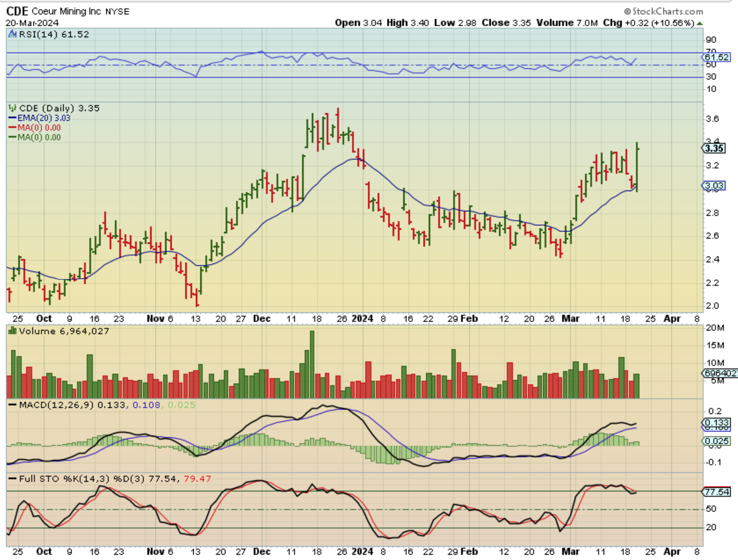The width and height of the screenshot is (738, 560).
Task: Click the 61.52 value tag on RSI axis
Action: (x=717, y=57)
